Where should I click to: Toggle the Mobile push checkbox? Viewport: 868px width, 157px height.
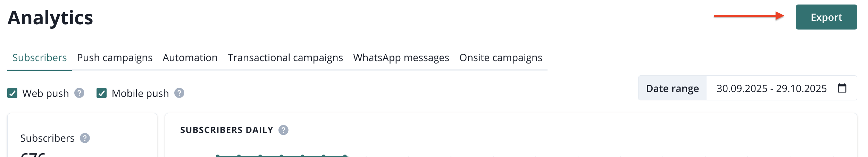tap(101, 93)
